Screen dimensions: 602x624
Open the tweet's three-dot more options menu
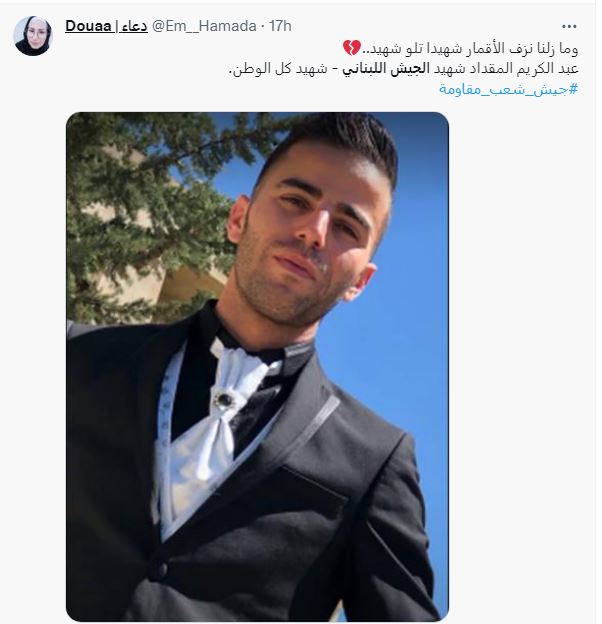tap(569, 27)
